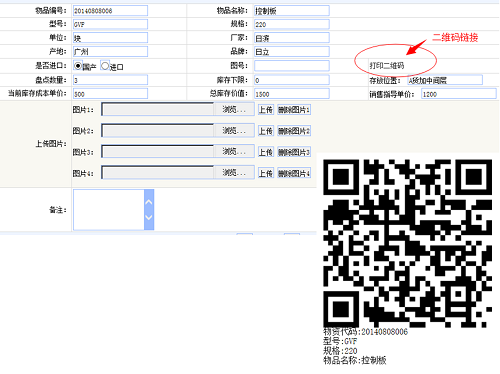This screenshot has width=500, height=374.
Task: Click 上传 button for 图片4
Action: coord(266,173)
